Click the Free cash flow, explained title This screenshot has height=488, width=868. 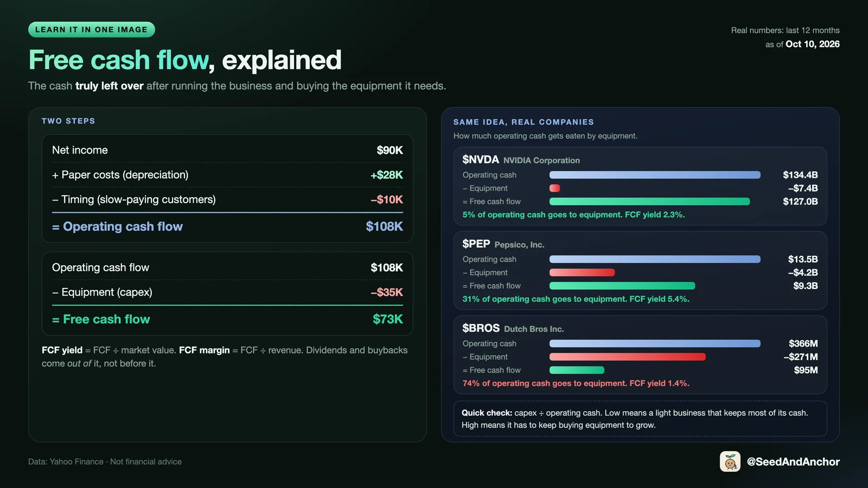tap(185, 60)
